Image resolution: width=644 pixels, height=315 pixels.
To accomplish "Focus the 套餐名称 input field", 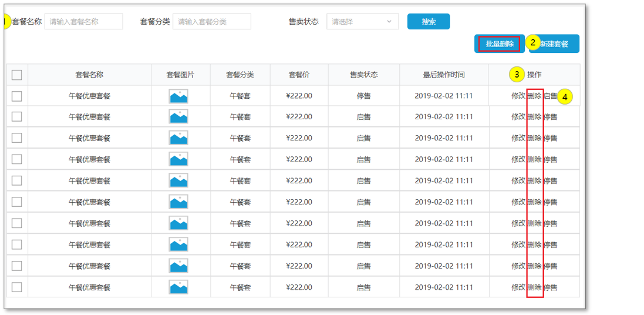I will 84,22.
